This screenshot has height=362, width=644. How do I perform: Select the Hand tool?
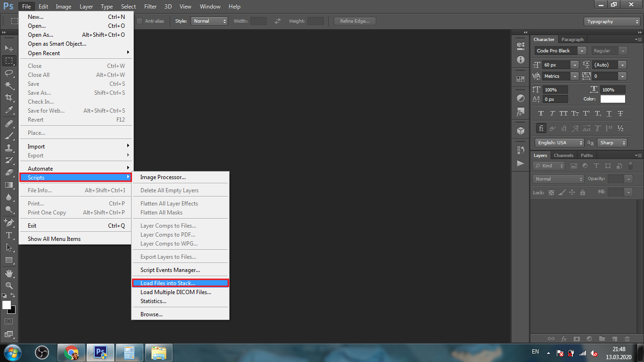[x=9, y=273]
